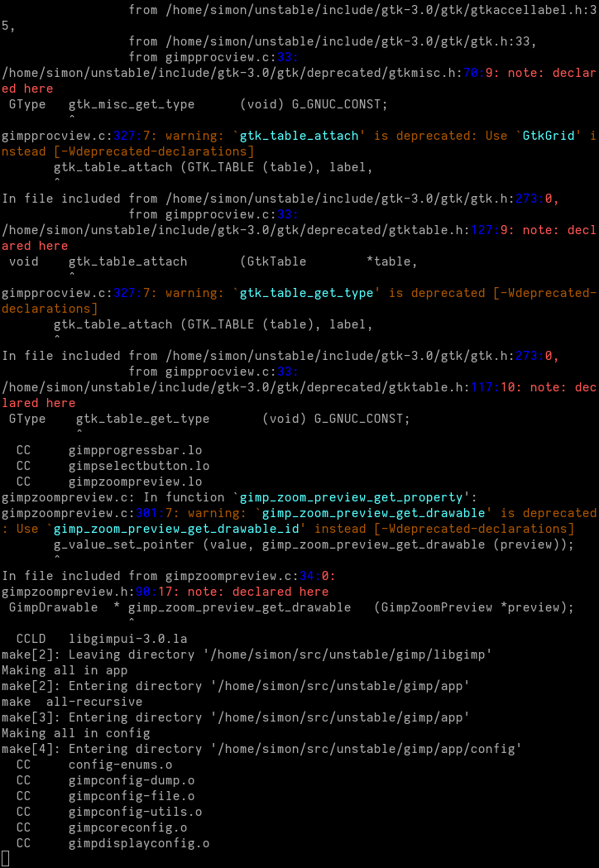
Task: Click 'CCLD libgimpui-3.0.la' link line
Action: coord(102,639)
